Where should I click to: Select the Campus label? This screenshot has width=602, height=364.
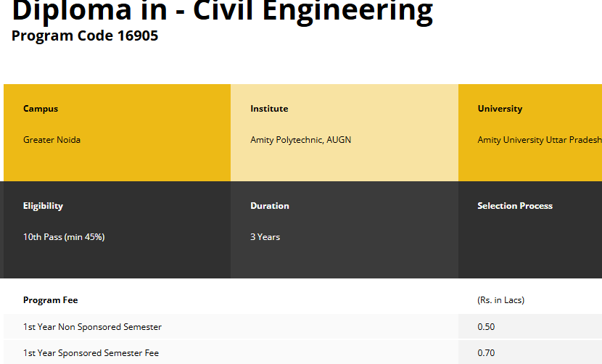41,109
